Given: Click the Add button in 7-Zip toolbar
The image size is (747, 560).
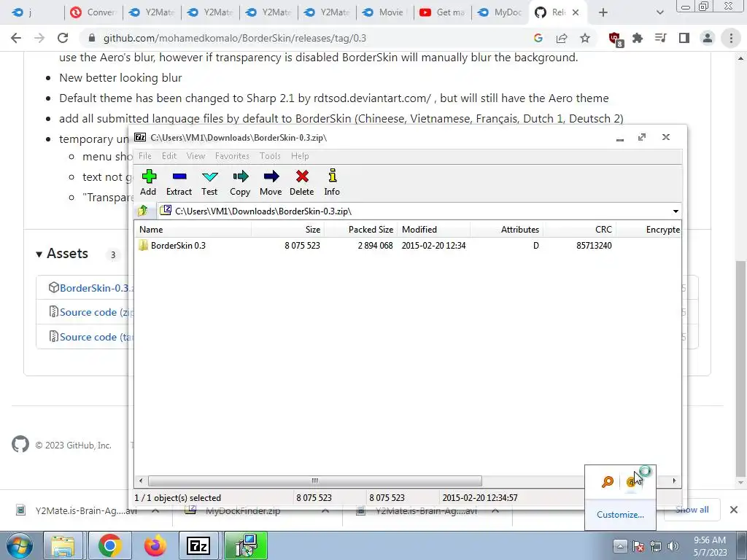Looking at the screenshot, I should (x=148, y=182).
